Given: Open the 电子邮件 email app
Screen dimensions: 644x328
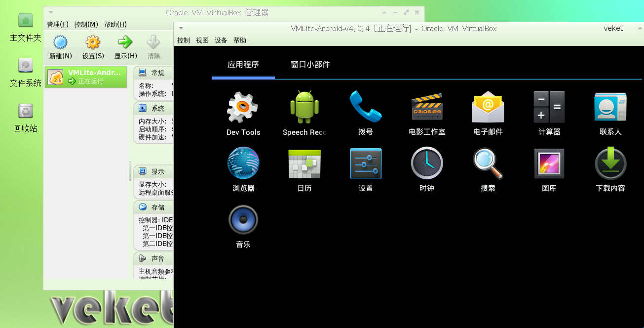Looking at the screenshot, I should coord(488,113).
